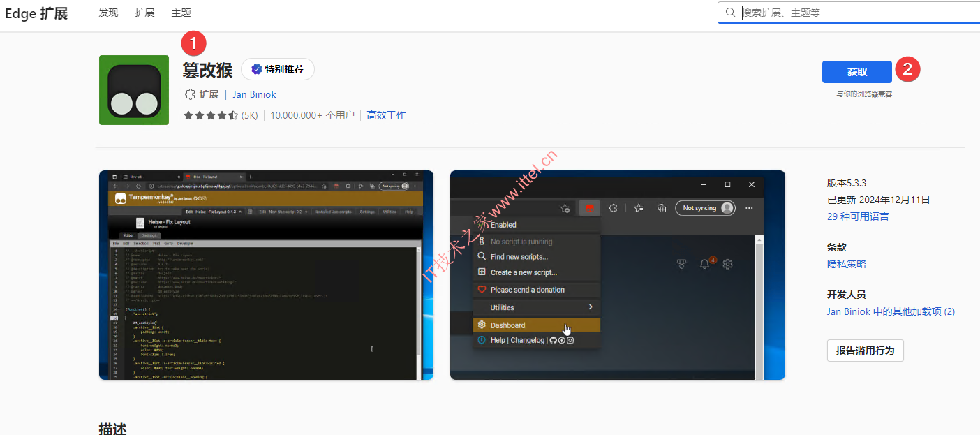The width and height of the screenshot is (980, 435).
Task: Click the 与你的浏览器兼容 text
Action: click(x=864, y=94)
